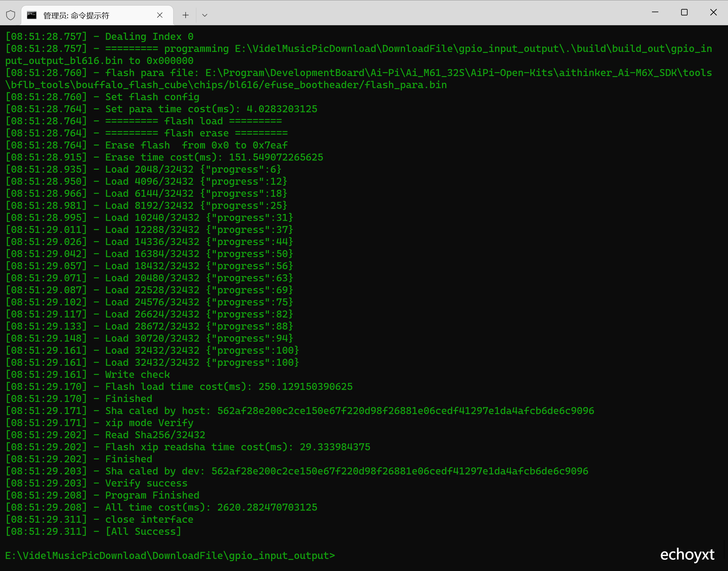This screenshot has height=571, width=728.
Task: Click the 'Write check' log line
Action: [x=88, y=374]
